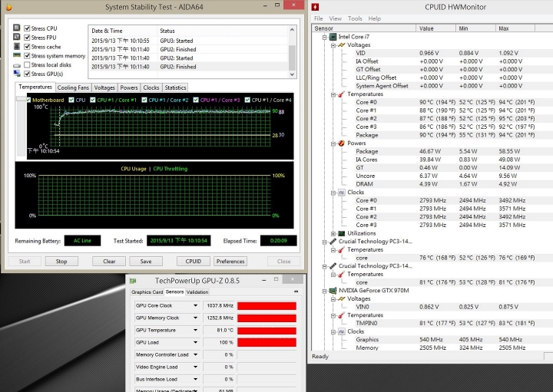
Task: Click the disk drive icon beside Stress local disks
Action: [x=16, y=65]
